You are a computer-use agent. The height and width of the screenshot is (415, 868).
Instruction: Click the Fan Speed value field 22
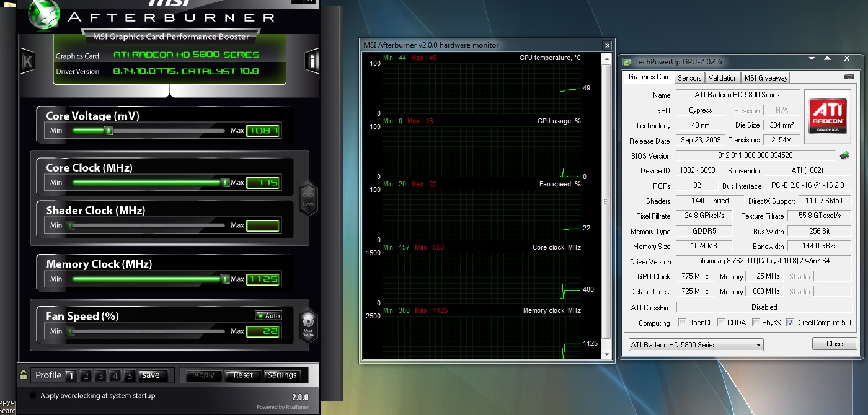pos(263,331)
